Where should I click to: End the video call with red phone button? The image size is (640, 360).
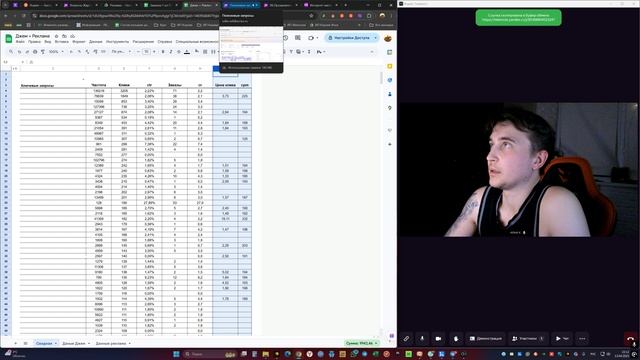[x=631, y=338]
